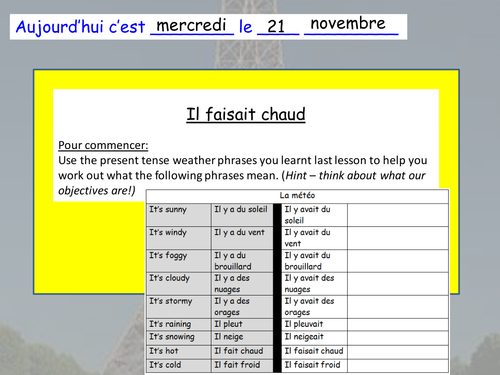Select the 'It's snowing' cell
The image size is (500, 375).
179,338
